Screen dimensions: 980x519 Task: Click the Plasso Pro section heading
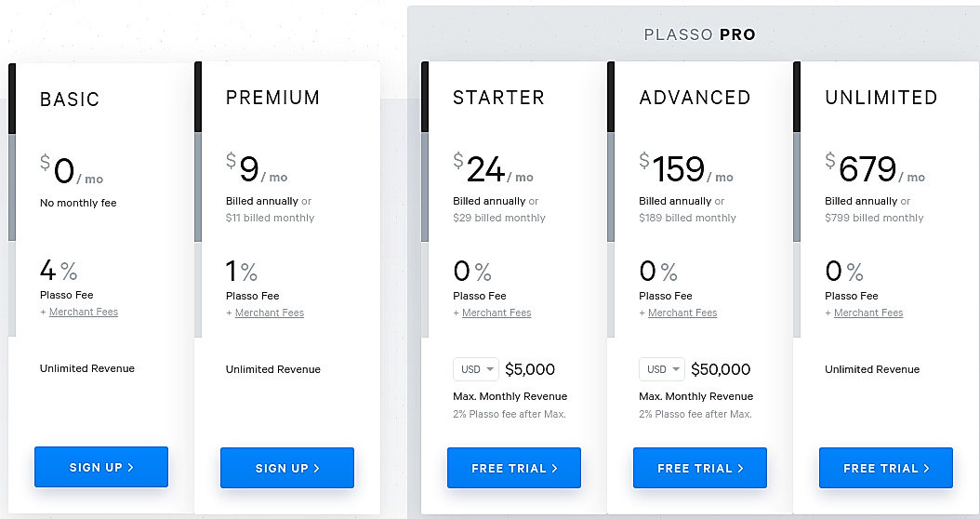(700, 35)
